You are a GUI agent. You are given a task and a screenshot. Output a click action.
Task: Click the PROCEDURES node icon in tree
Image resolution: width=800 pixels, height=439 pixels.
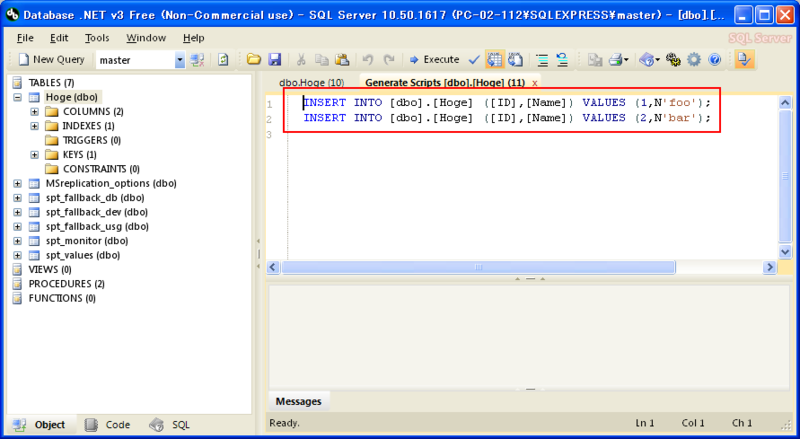pos(17,284)
